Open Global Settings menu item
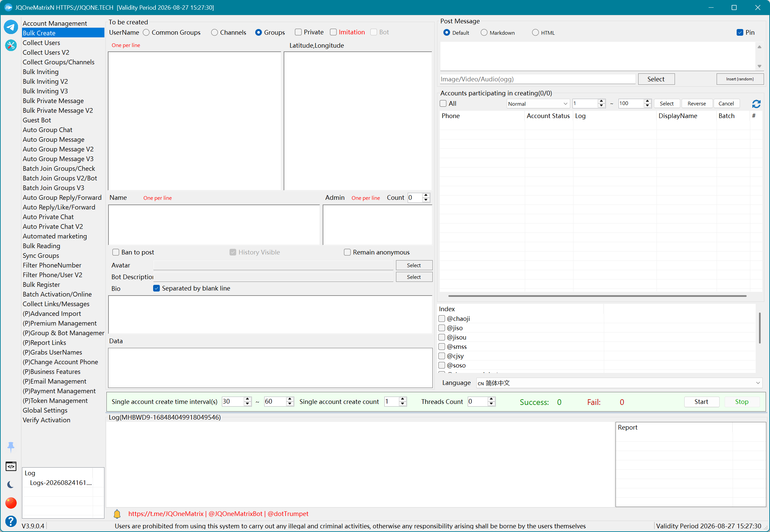The width and height of the screenshot is (770, 532). [45, 410]
